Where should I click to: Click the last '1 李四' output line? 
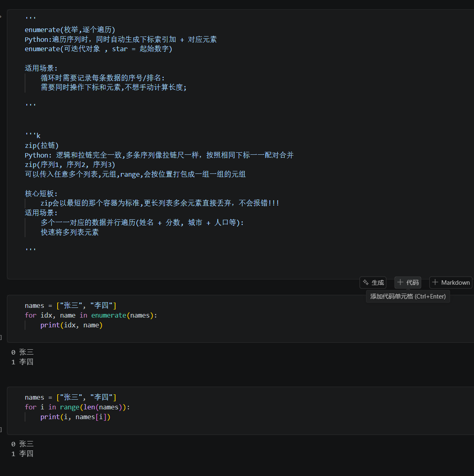point(22,454)
